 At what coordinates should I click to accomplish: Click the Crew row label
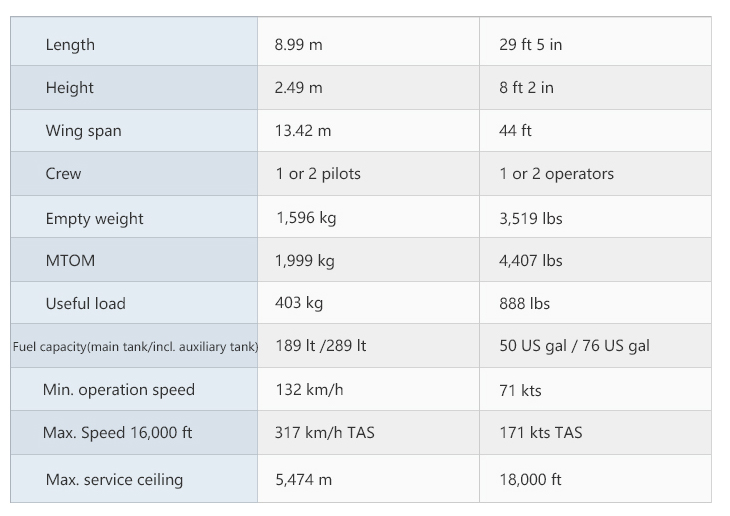pyautogui.click(x=64, y=174)
